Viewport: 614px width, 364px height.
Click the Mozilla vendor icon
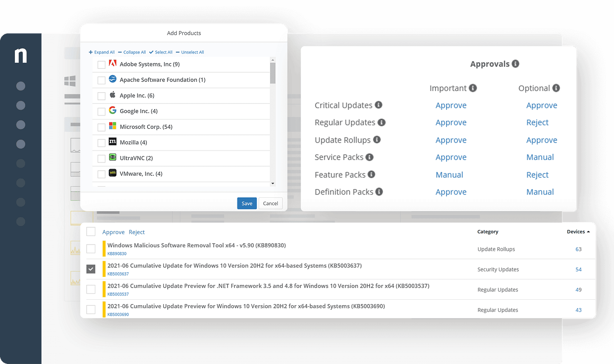point(112,142)
